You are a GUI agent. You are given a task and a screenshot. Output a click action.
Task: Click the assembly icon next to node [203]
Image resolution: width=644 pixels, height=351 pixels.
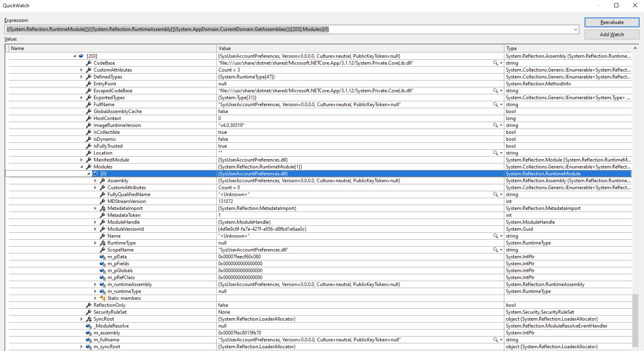[x=81, y=56]
